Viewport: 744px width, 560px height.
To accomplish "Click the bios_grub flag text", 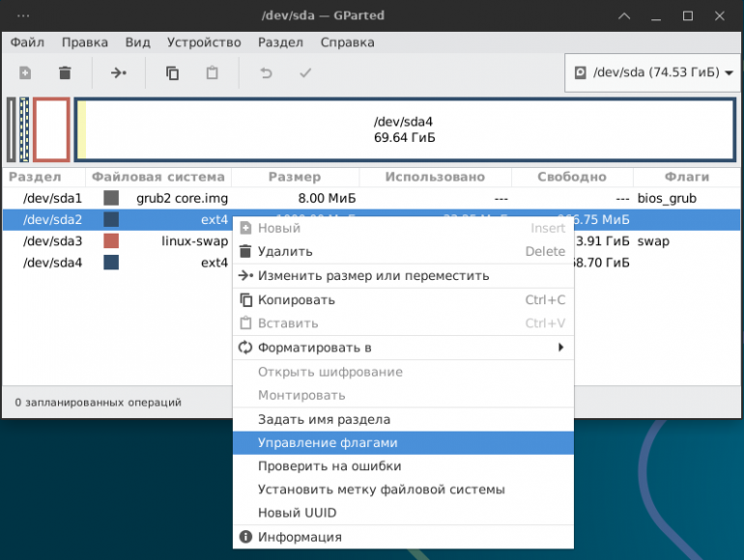I will (667, 198).
